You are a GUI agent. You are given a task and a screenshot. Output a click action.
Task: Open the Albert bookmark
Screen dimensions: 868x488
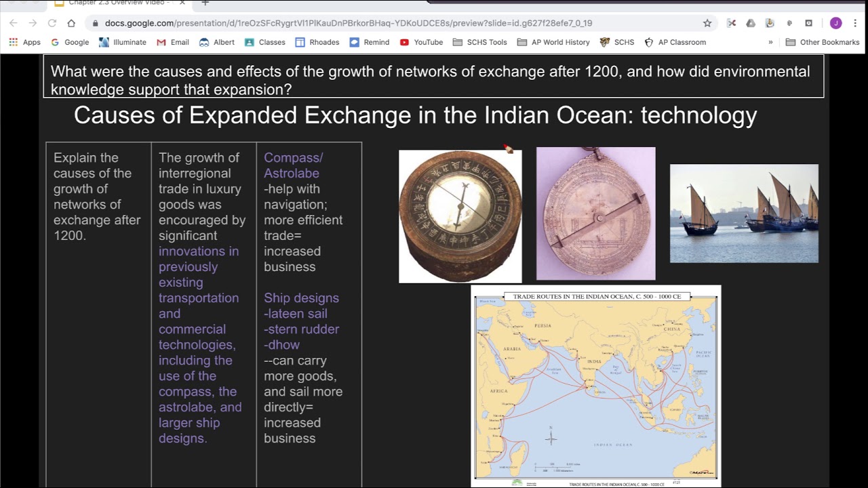[217, 42]
